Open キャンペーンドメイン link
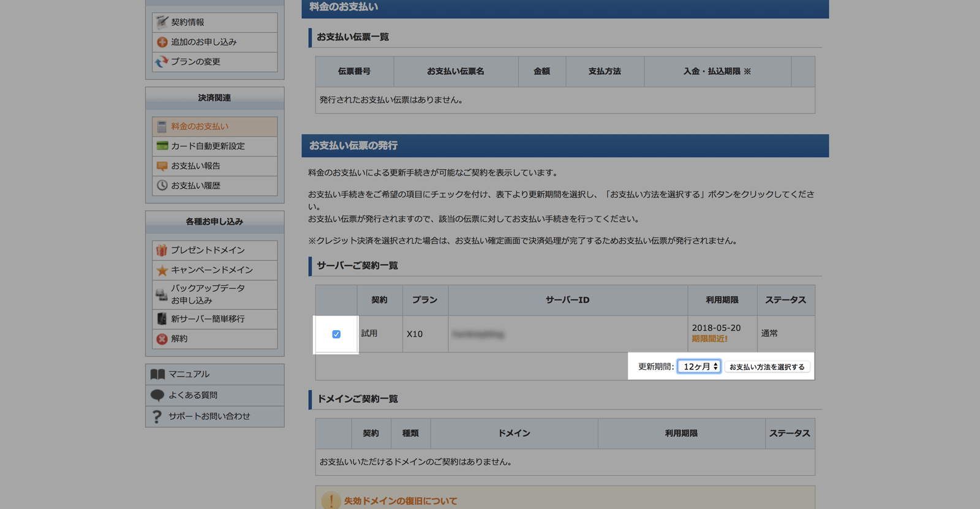Image resolution: width=980 pixels, height=509 pixels. pos(215,270)
